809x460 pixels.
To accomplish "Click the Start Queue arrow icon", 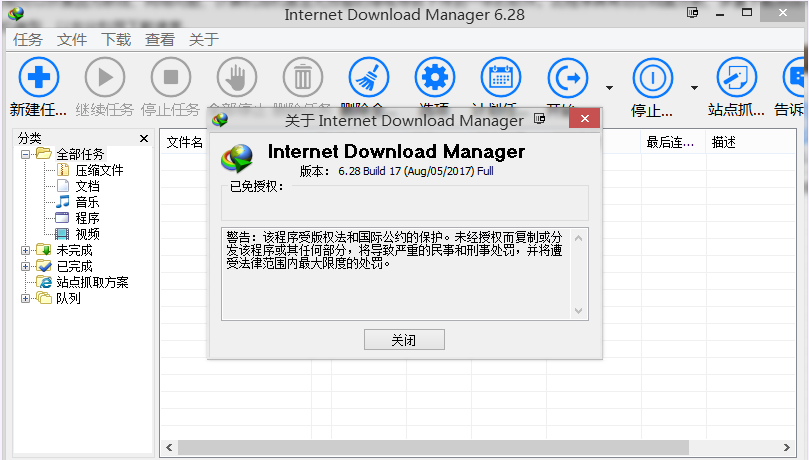I will pos(568,77).
